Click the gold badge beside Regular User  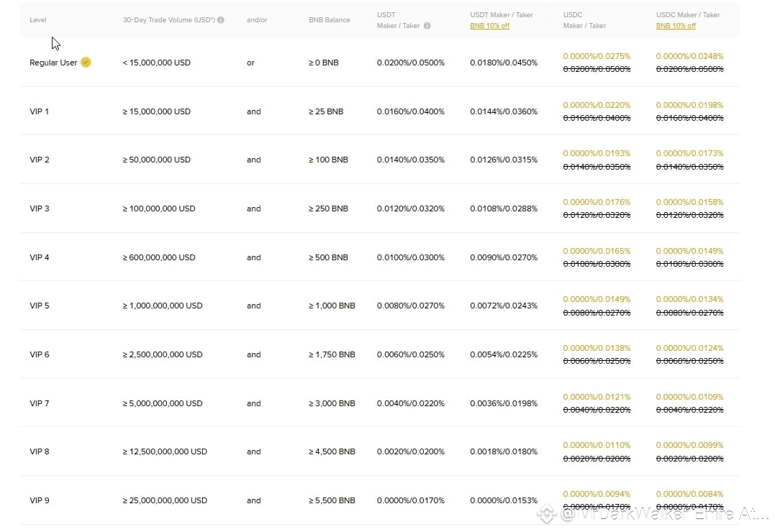coord(86,63)
